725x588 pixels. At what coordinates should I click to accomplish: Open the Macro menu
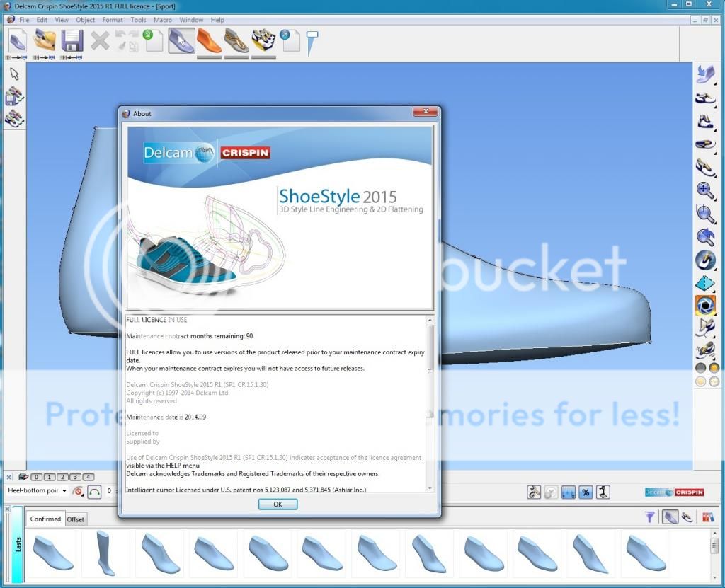[162, 20]
